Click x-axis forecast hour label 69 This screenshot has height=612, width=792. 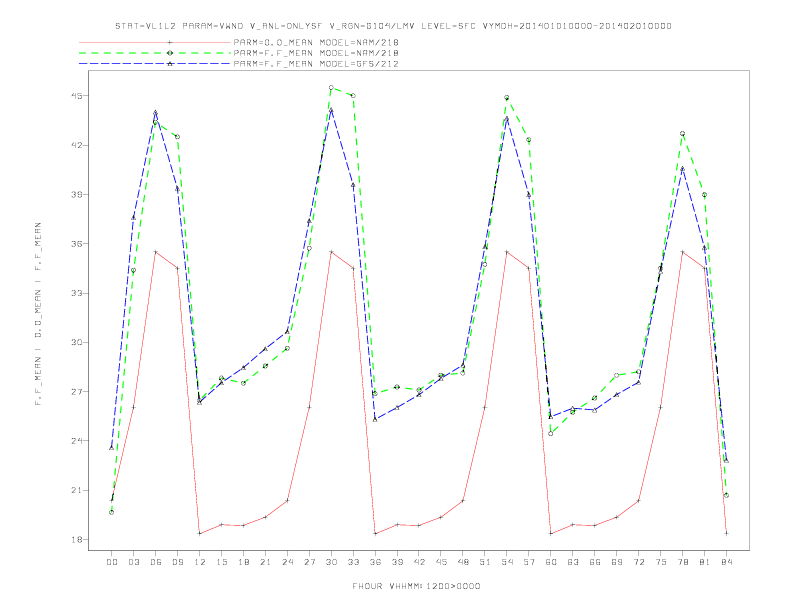pos(617,562)
